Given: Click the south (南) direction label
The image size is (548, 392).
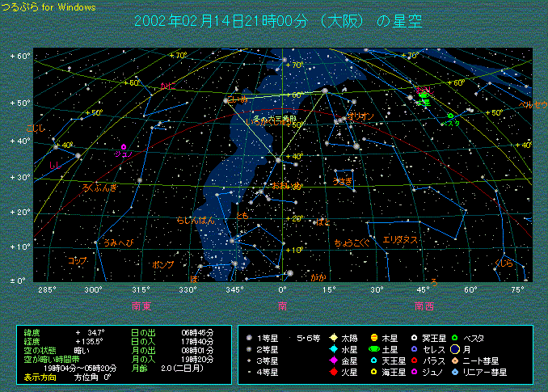Looking at the screenshot, I should click(x=282, y=306).
